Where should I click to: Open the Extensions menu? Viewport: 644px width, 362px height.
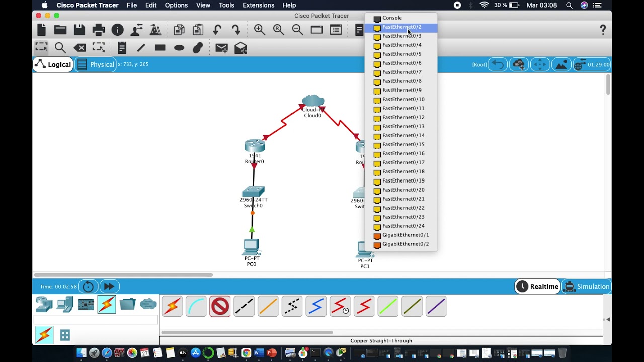click(259, 5)
